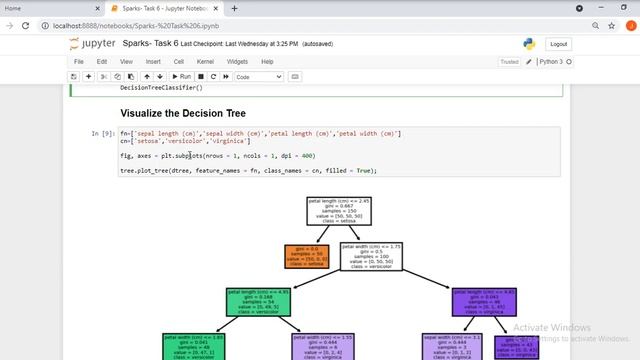Screen dimensions: 640x360
Task: Click the DecisionTreeClassifier() output text
Action: (x=161, y=88)
